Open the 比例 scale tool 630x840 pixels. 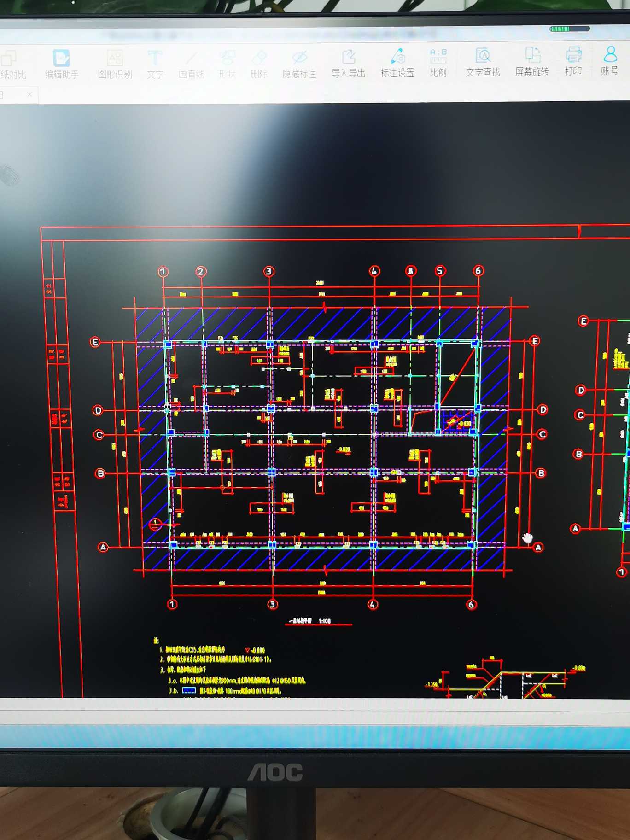click(x=438, y=63)
